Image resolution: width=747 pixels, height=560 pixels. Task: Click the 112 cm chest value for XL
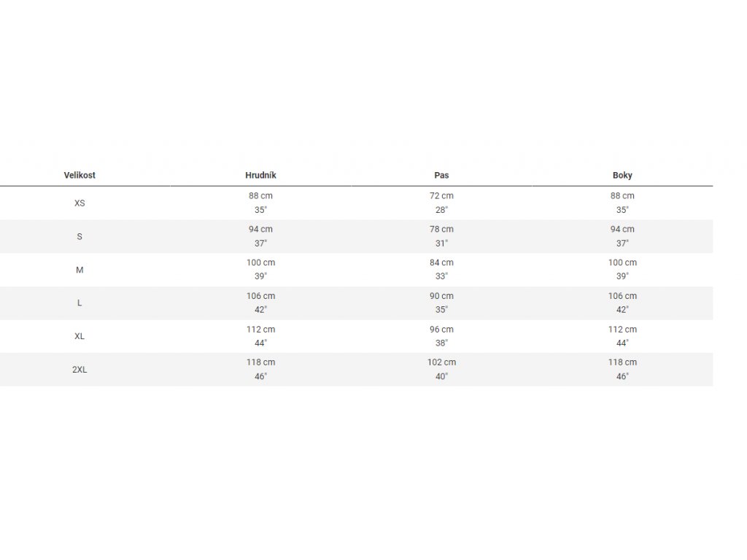[x=260, y=329]
